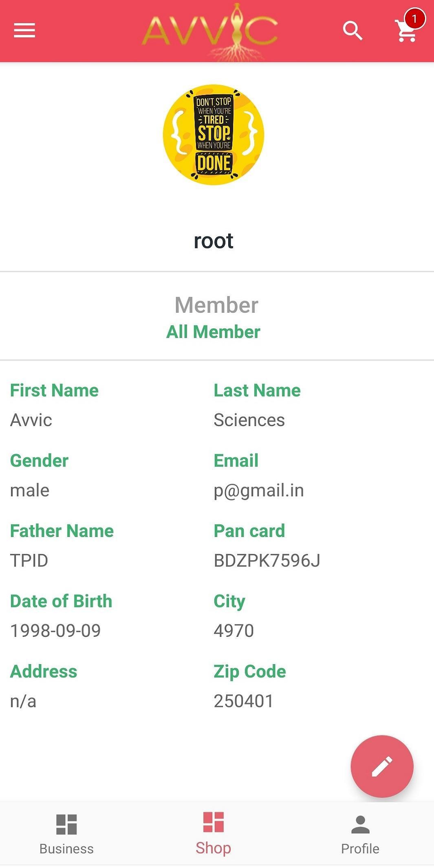Switch to the Shop tab
The image size is (434, 868).
point(213,833)
